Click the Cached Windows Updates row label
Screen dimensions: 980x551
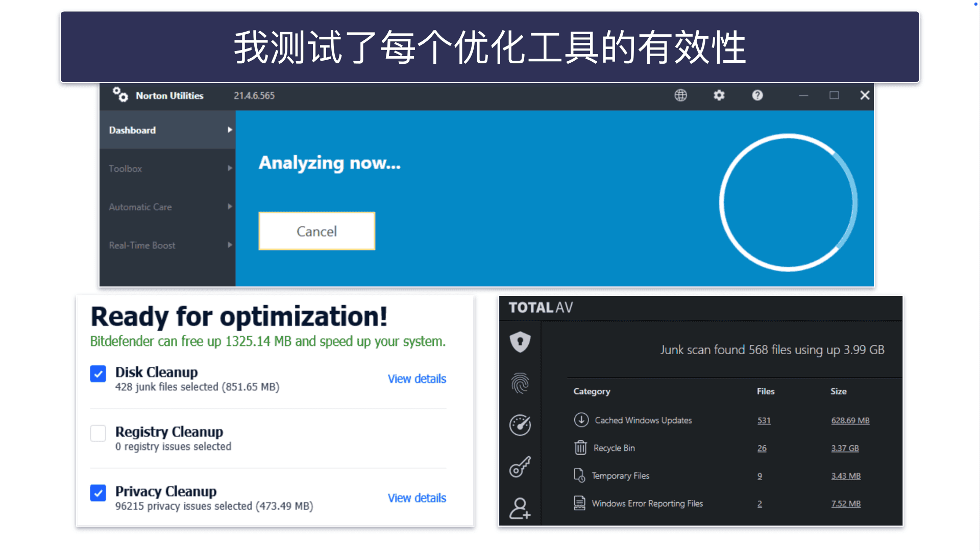pos(643,420)
